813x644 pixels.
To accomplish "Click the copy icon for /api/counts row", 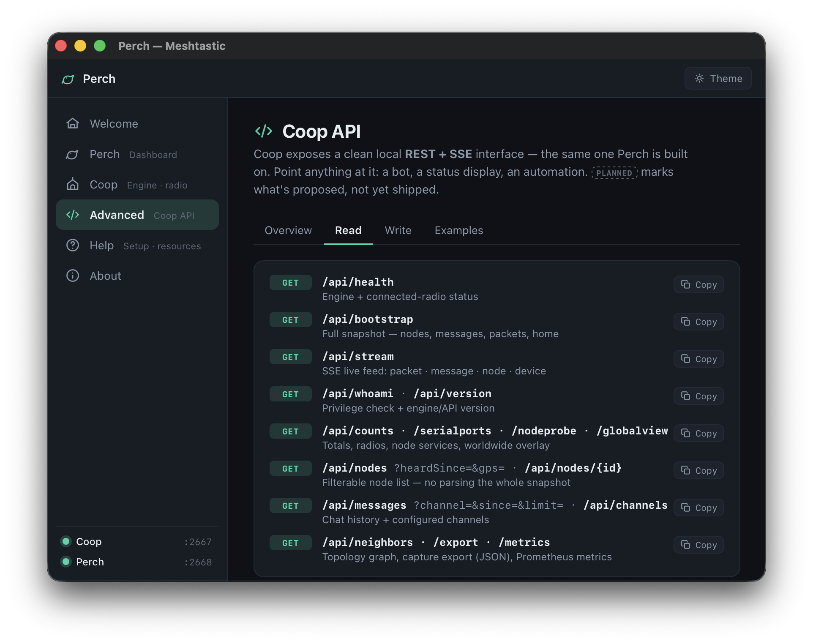I will click(685, 433).
